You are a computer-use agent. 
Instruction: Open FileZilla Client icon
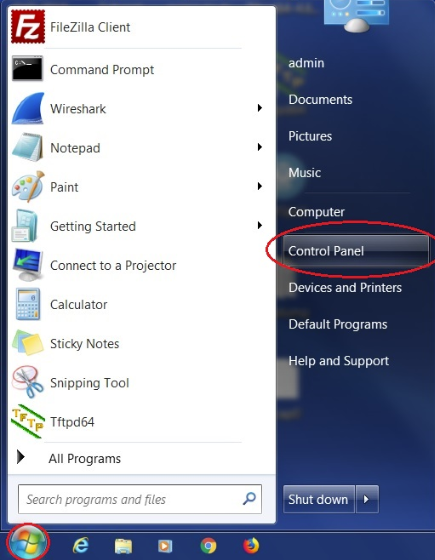point(28,27)
